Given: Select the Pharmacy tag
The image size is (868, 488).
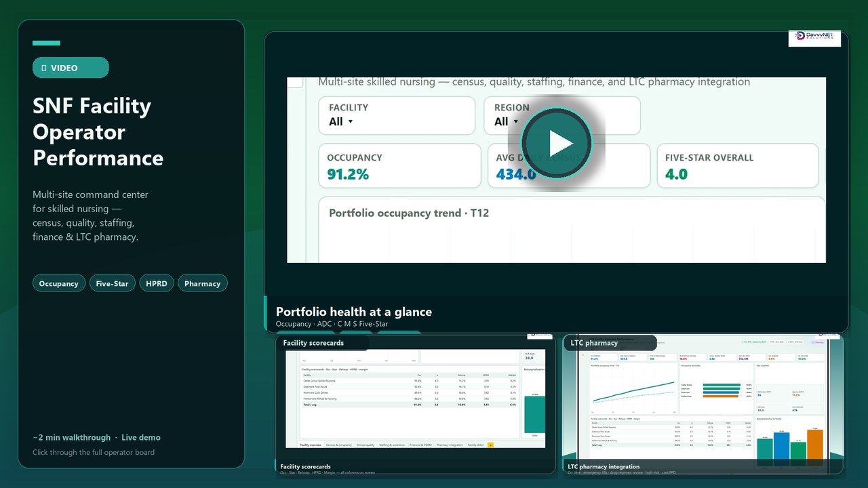Looking at the screenshot, I should click(x=202, y=283).
